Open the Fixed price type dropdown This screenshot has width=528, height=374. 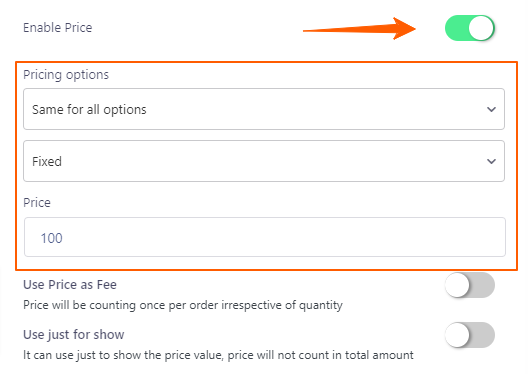coord(264,161)
